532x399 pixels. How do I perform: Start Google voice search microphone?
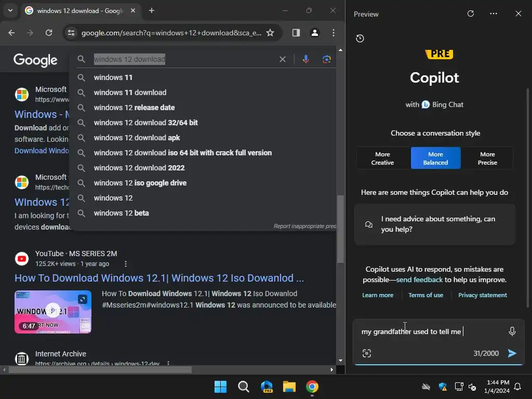click(305, 59)
